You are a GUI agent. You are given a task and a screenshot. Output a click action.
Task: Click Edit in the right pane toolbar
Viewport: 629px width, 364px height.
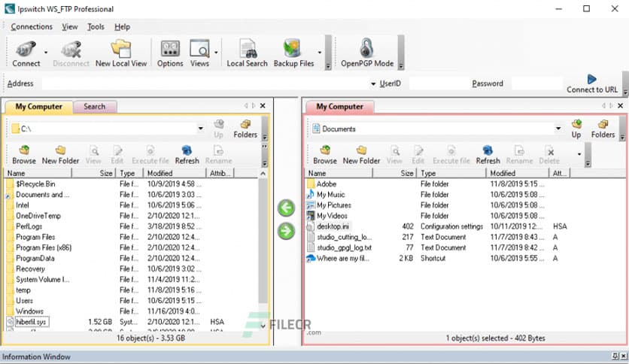[418, 155]
